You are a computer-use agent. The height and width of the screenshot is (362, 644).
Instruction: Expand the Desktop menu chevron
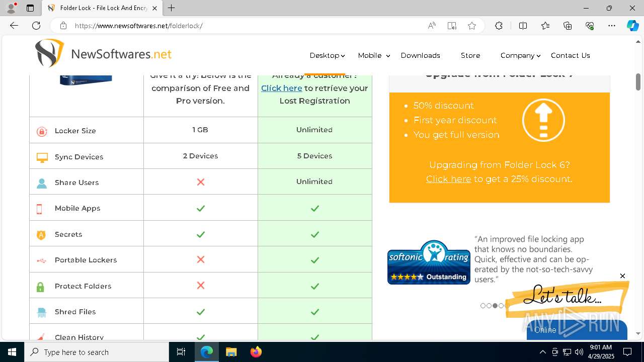pos(343,56)
